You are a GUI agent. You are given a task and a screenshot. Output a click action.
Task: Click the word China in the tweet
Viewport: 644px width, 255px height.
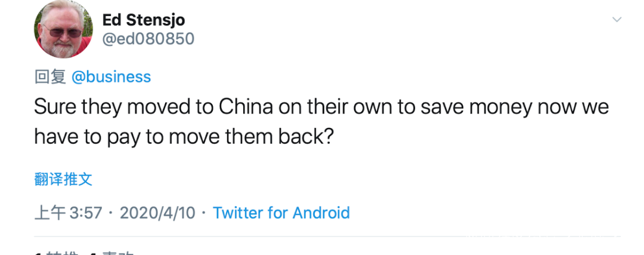246,108
